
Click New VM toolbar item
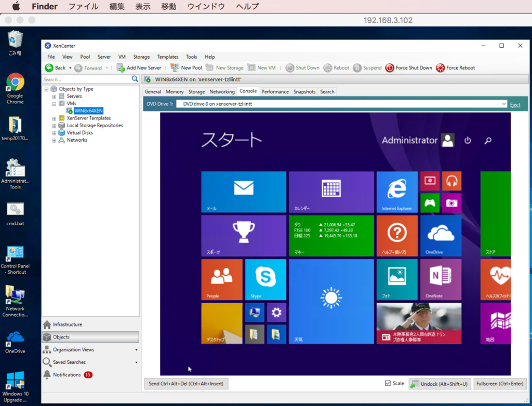coord(262,68)
